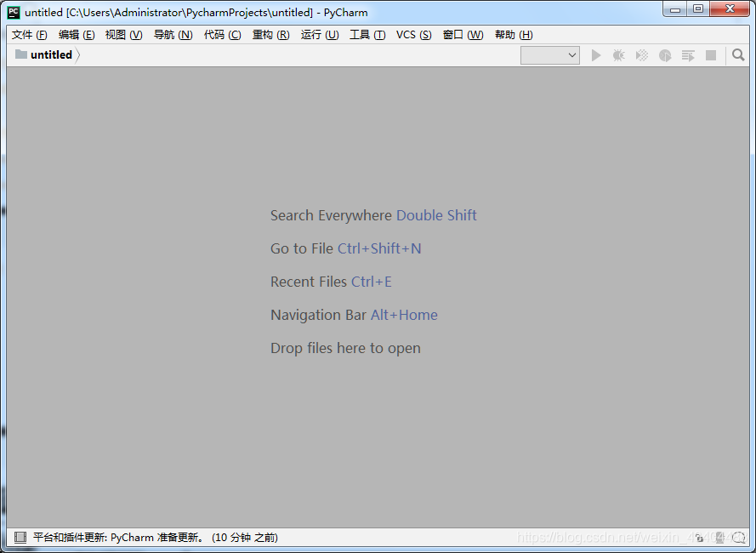
Task: Click the Run with Coverage icon
Action: 642,55
